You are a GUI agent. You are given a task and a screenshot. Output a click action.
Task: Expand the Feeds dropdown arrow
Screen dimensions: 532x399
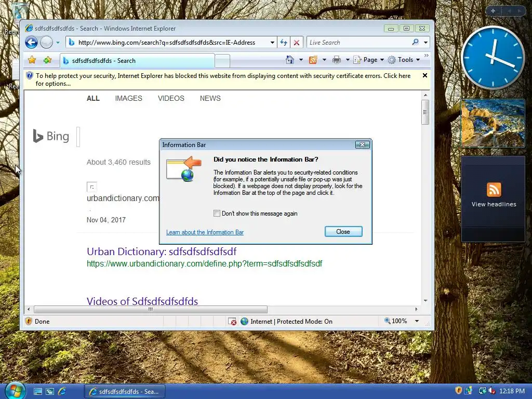click(324, 60)
